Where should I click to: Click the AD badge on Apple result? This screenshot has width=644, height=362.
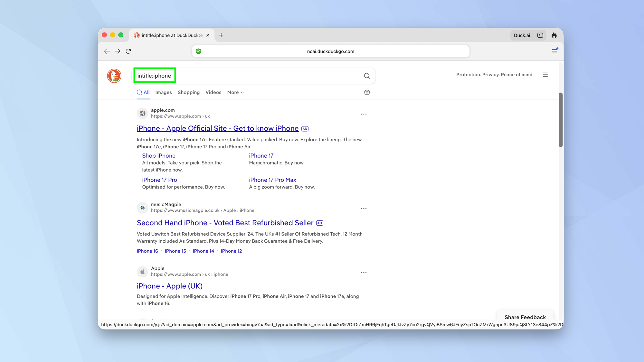click(x=305, y=129)
